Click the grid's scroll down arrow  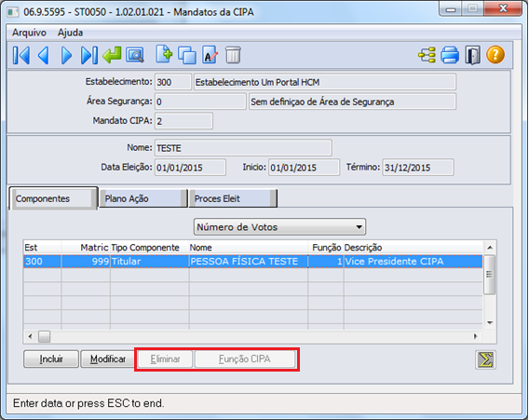tap(490, 323)
